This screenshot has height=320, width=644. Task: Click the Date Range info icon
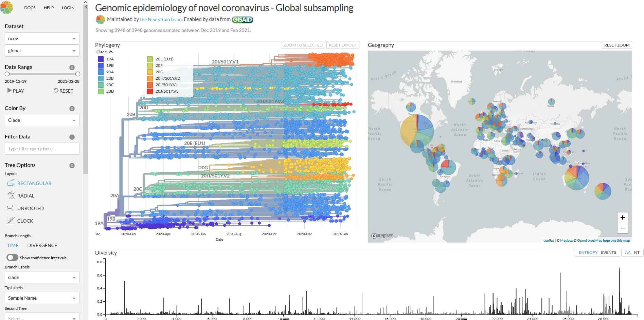tap(72, 67)
